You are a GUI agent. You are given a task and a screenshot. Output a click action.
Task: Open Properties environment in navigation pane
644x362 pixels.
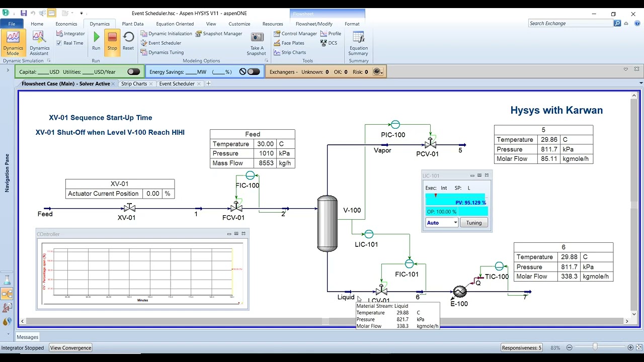[x=7, y=280]
